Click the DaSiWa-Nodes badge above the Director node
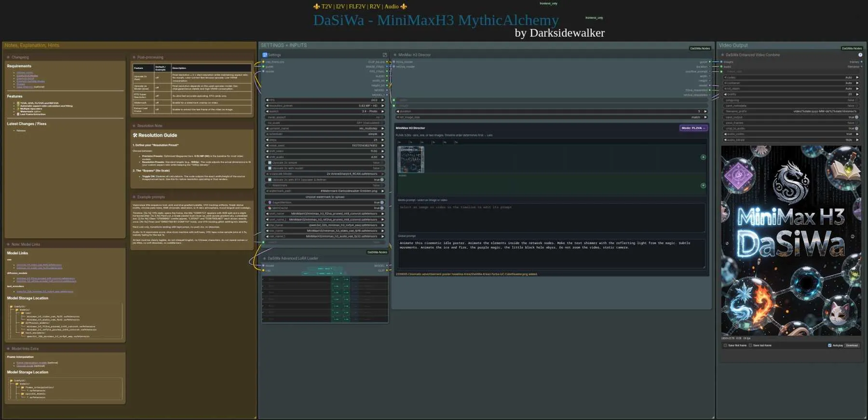 pos(700,48)
